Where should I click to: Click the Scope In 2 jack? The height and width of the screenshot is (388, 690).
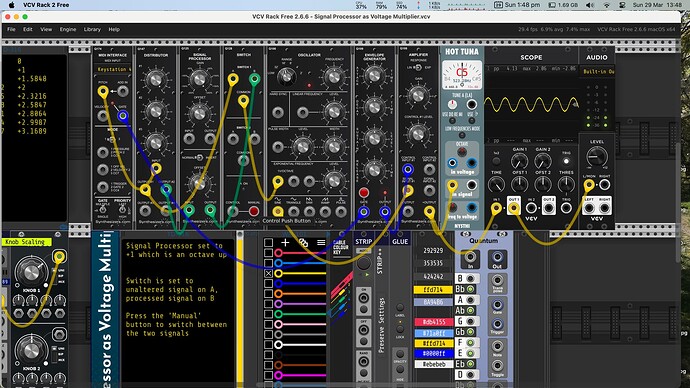(x=531, y=208)
